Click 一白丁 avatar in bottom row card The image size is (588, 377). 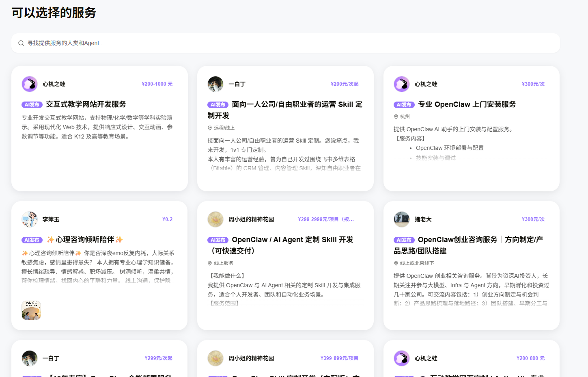pos(30,358)
